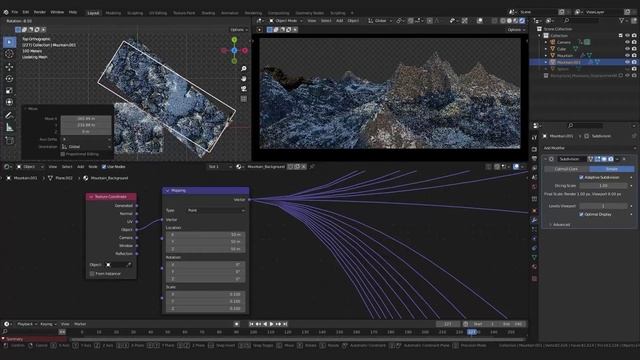640x360 pixels.
Task: Open the Output properties tab icon
Action: click(x=534, y=158)
